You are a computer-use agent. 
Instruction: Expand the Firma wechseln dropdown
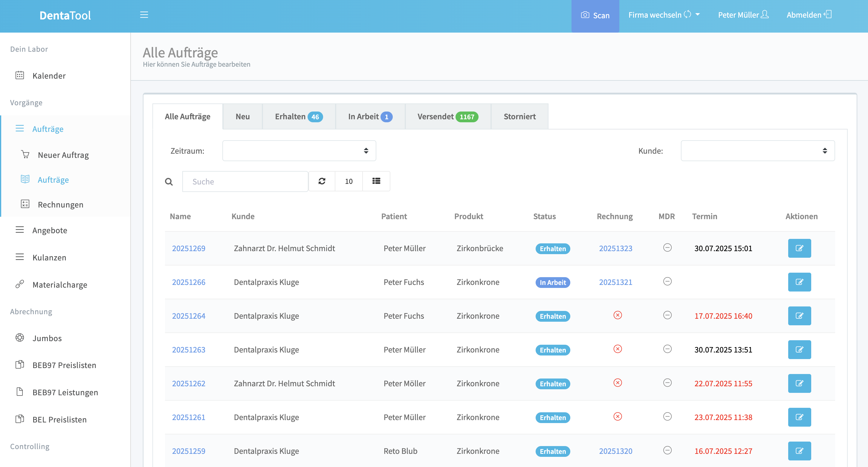664,15
